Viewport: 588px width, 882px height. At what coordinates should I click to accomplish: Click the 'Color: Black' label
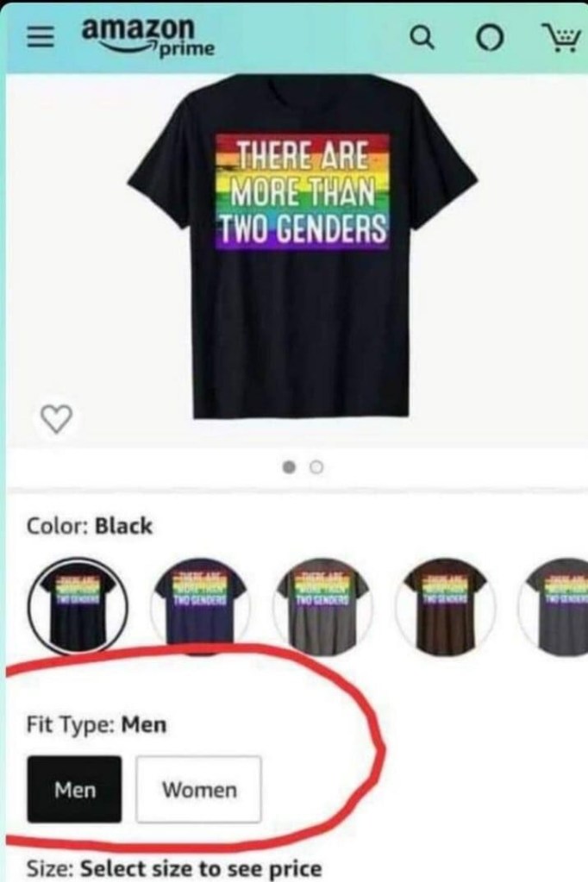[x=90, y=526]
